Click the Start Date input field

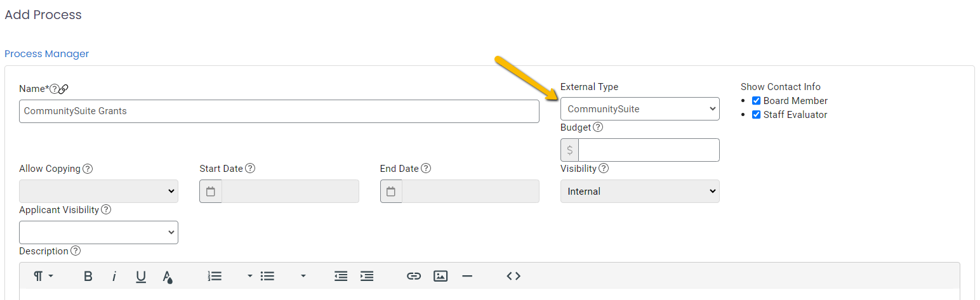[290, 192]
